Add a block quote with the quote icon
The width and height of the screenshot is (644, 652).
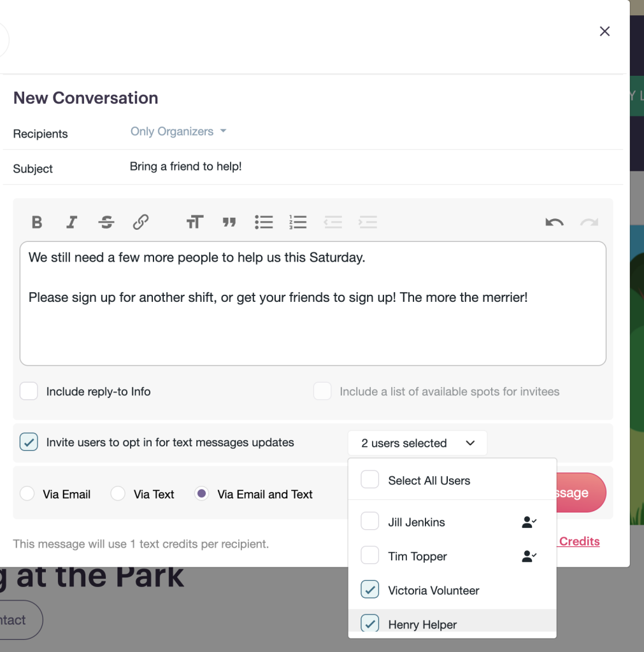pos(229,222)
